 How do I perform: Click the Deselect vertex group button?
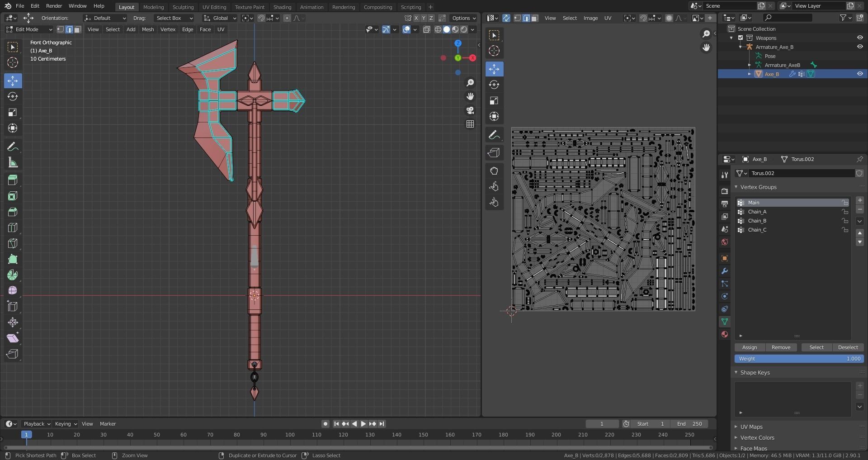click(848, 347)
